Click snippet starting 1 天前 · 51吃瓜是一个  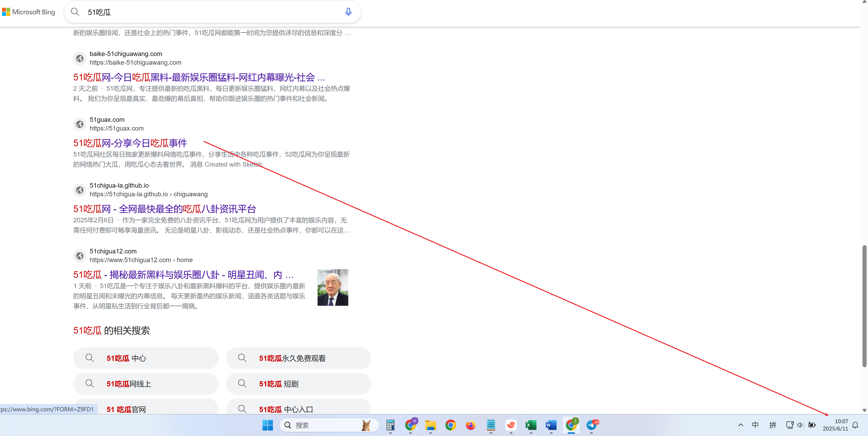click(189, 296)
